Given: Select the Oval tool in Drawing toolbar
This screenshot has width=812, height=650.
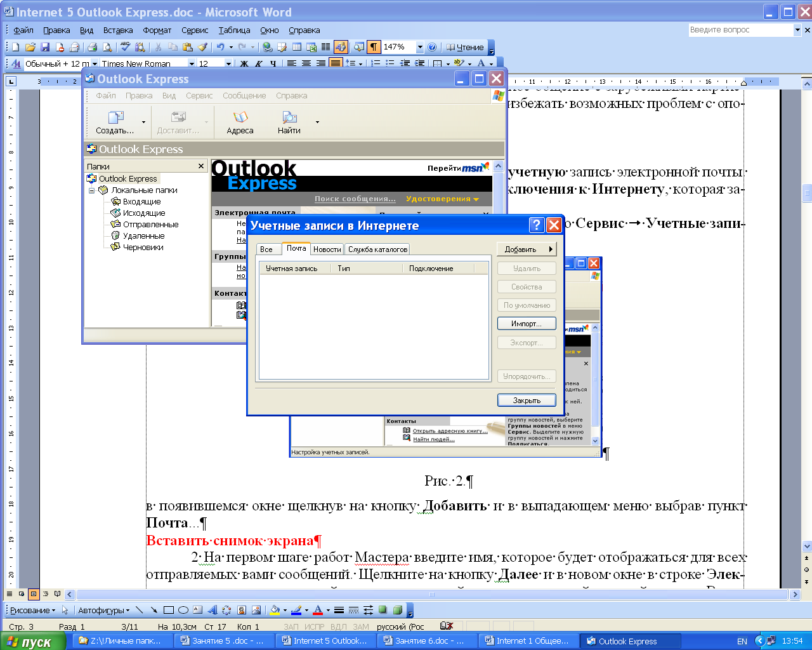Looking at the screenshot, I should click(183, 610).
